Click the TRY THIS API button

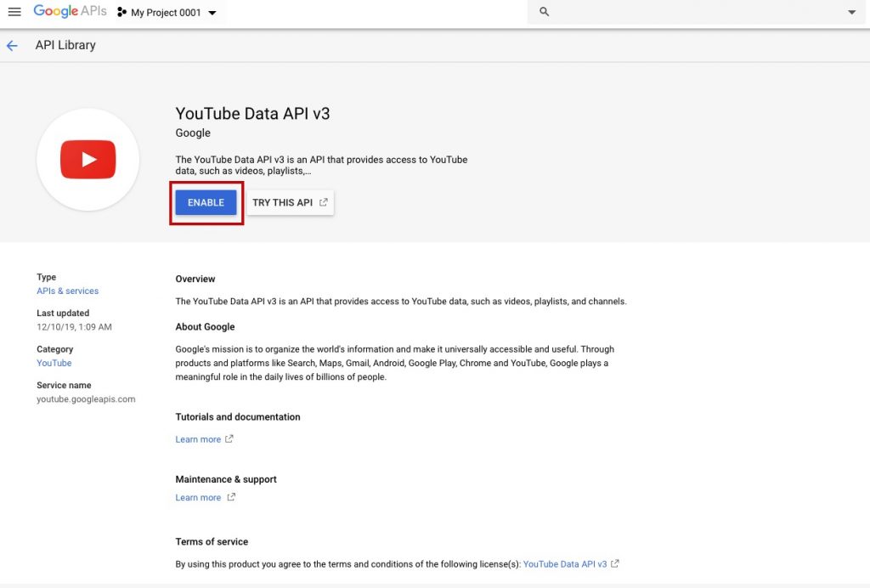pyautogui.click(x=283, y=203)
